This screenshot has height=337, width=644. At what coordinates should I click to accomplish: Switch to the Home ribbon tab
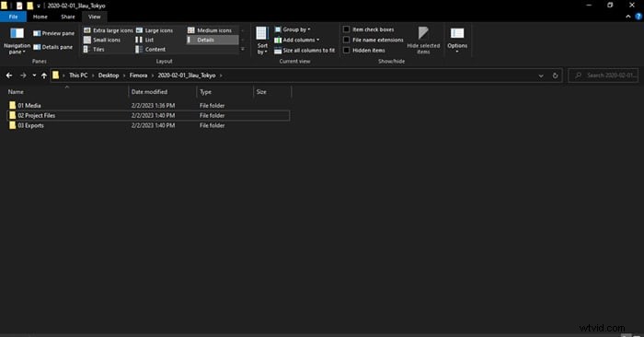(x=40, y=17)
